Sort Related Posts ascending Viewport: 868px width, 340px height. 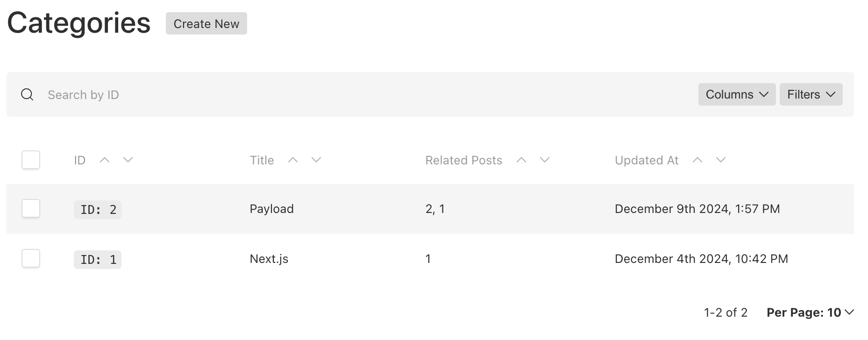(521, 160)
